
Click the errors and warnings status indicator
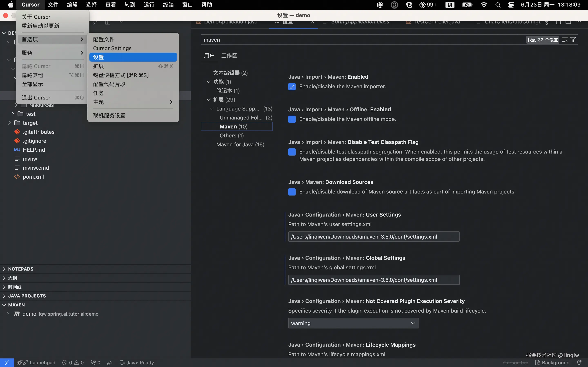pyautogui.click(x=73, y=362)
